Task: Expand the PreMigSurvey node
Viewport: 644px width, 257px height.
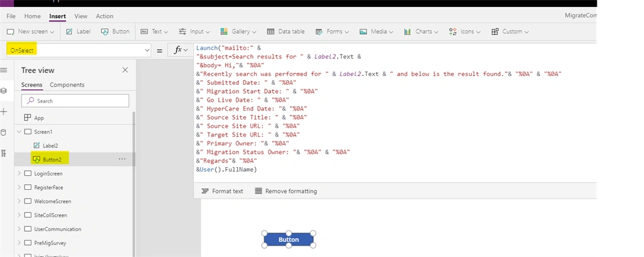Action: pos(19,243)
